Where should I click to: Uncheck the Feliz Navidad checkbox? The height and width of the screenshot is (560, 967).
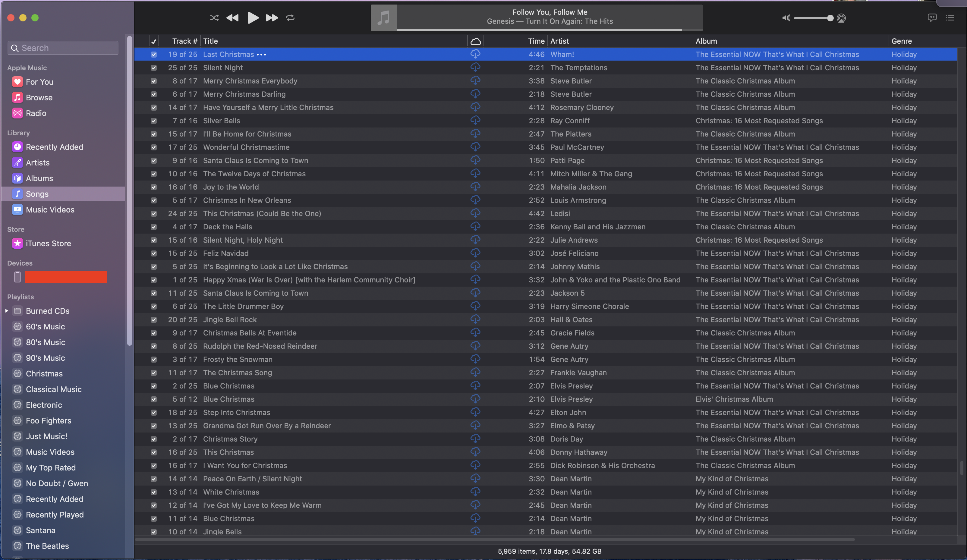153,253
